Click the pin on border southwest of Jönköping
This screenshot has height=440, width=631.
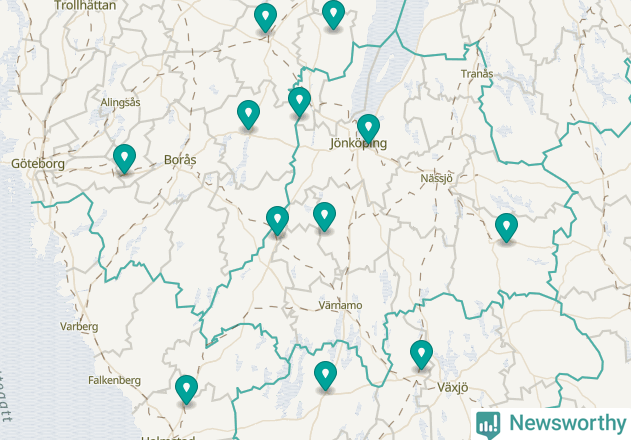point(277,221)
